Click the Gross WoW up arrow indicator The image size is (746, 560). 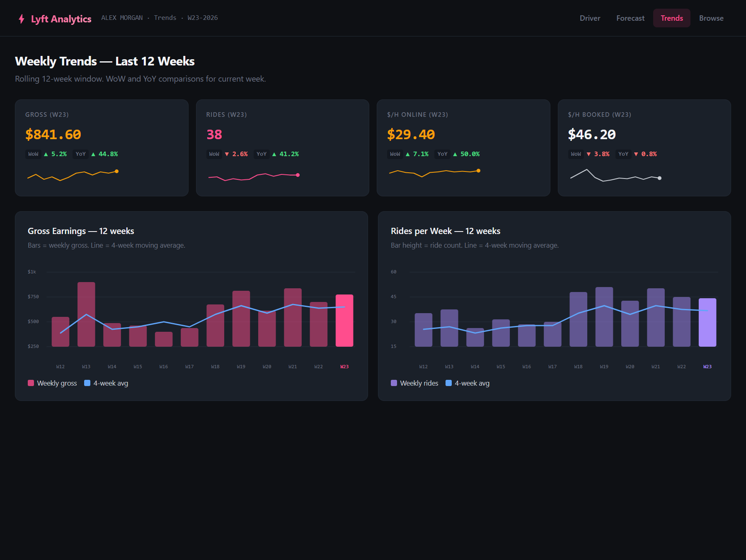(46, 154)
